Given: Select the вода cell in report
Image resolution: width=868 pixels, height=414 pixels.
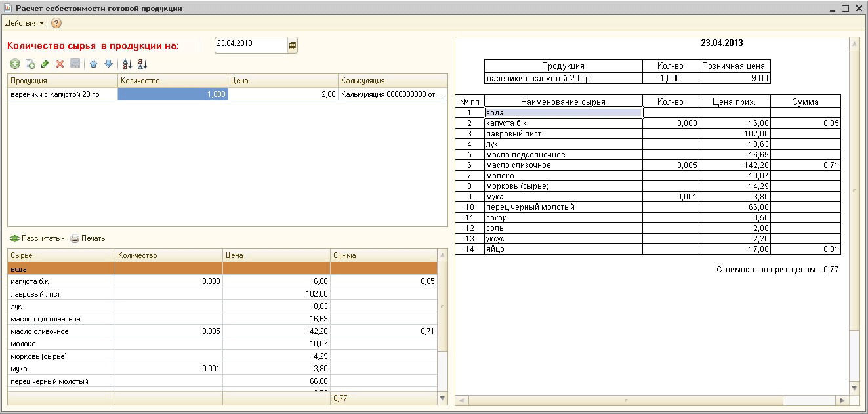Looking at the screenshot, I should click(562, 113).
